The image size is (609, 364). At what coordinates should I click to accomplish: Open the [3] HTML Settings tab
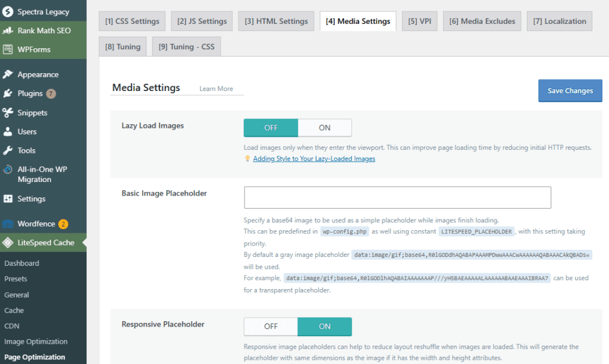point(276,21)
